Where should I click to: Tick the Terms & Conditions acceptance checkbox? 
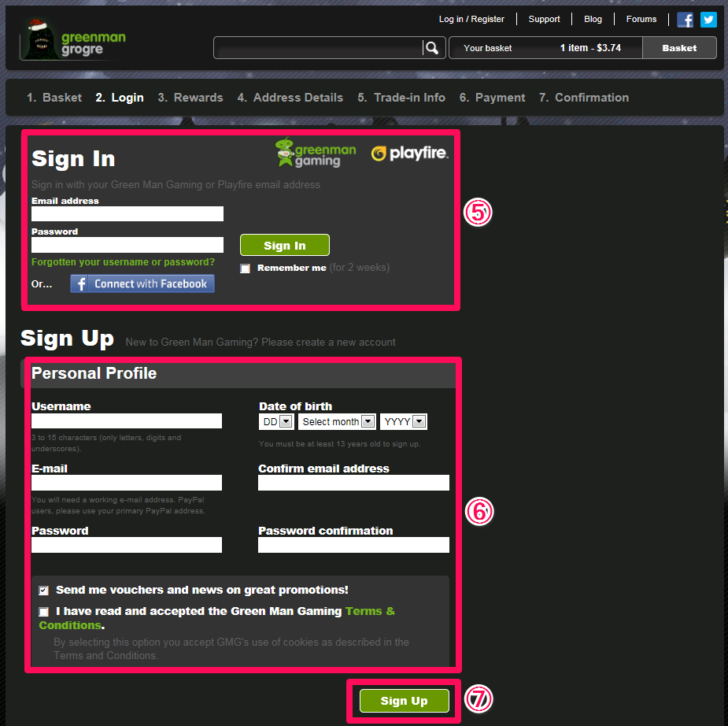[43, 612]
